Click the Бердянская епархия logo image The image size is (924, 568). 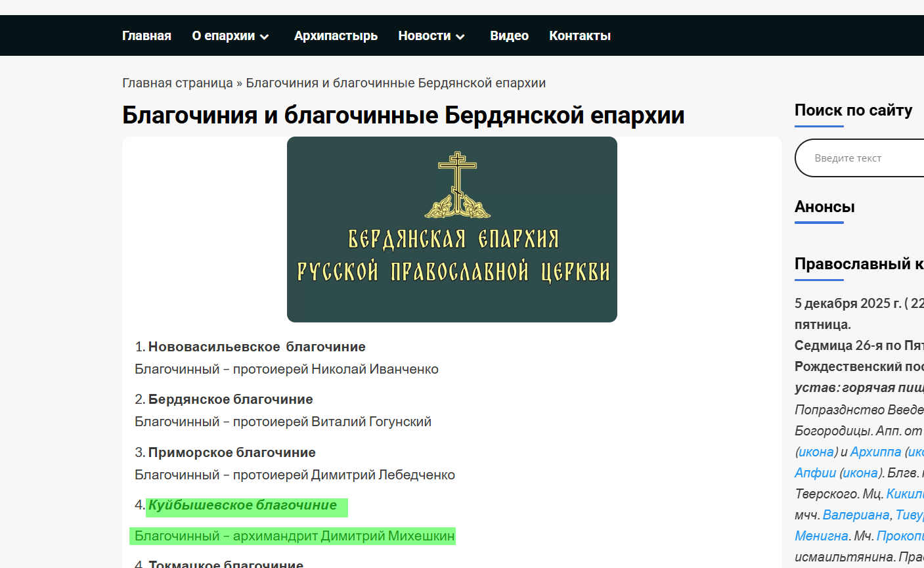452,229
